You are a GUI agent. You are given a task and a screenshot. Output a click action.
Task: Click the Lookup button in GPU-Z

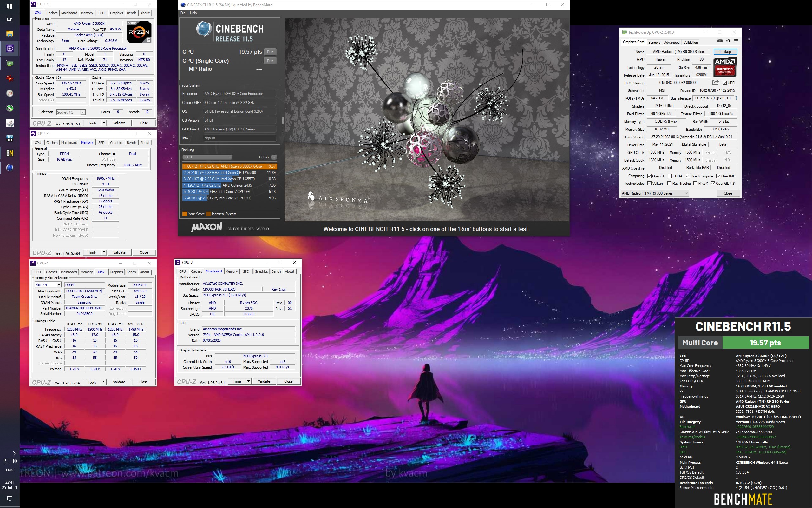tap(725, 52)
